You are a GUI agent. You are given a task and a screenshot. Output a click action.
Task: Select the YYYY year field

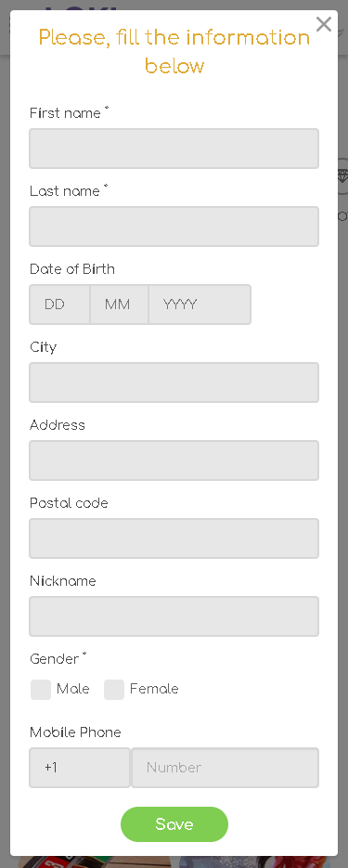coord(200,304)
